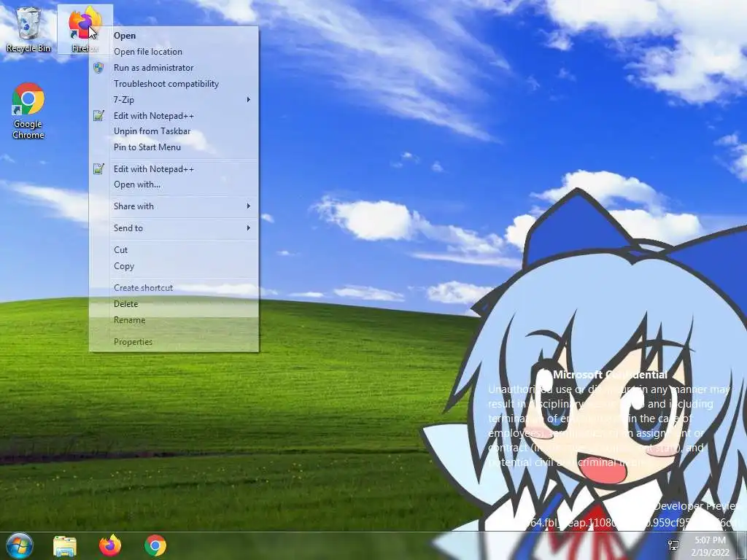Select Cut in the context menu
The image size is (747, 560).
(x=174, y=250)
